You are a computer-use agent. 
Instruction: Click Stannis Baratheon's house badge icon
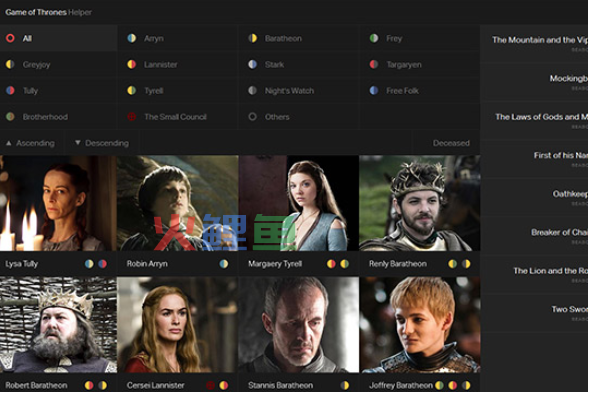coord(344,385)
